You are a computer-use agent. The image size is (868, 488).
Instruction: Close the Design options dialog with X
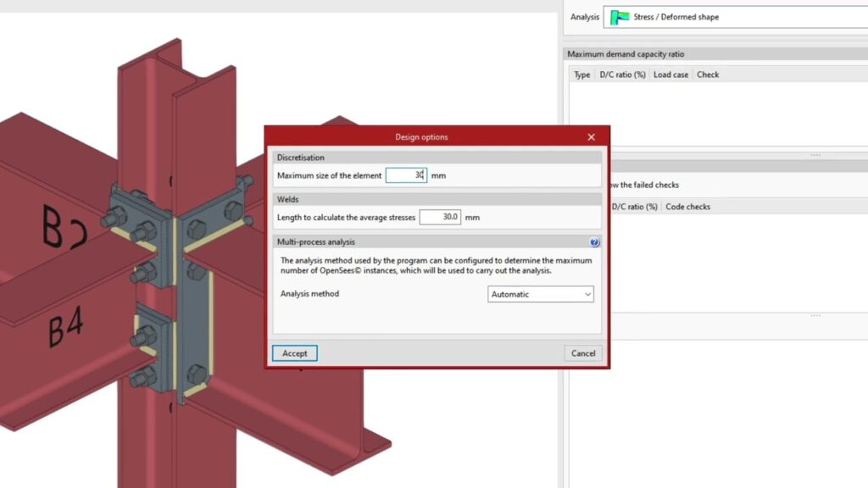pyautogui.click(x=591, y=137)
